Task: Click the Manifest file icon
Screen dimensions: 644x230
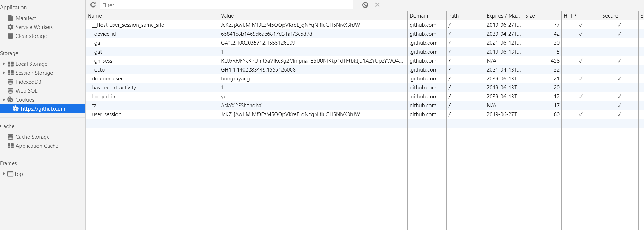Action: point(10,18)
